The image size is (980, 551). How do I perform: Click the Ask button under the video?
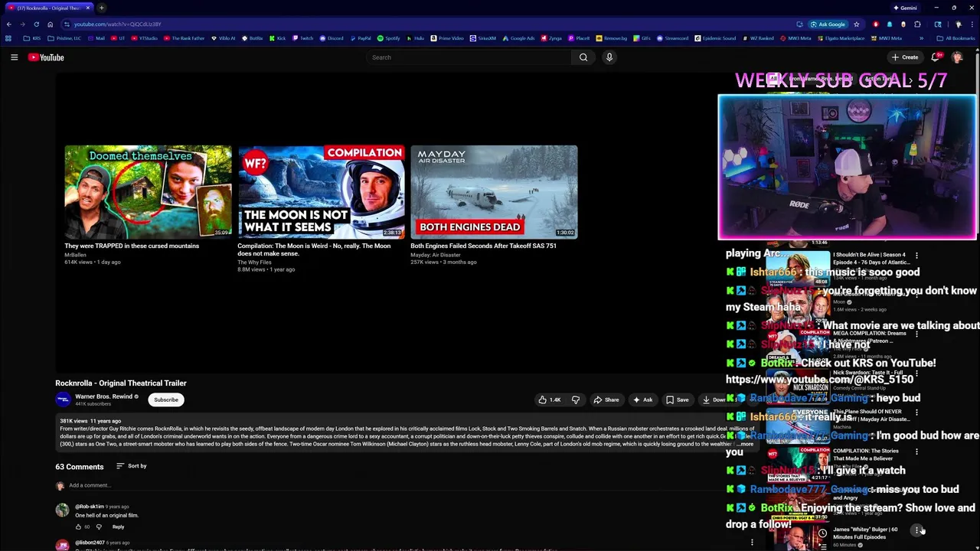tap(642, 399)
